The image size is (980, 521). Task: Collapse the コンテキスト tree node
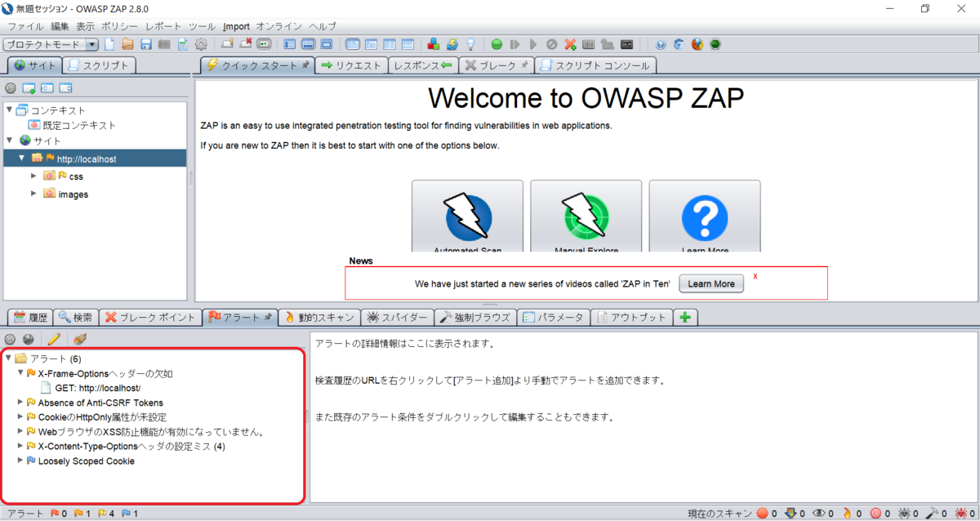[x=9, y=109]
